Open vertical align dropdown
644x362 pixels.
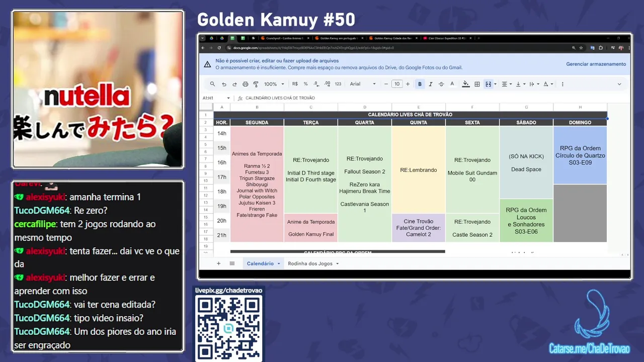pyautogui.click(x=520, y=84)
